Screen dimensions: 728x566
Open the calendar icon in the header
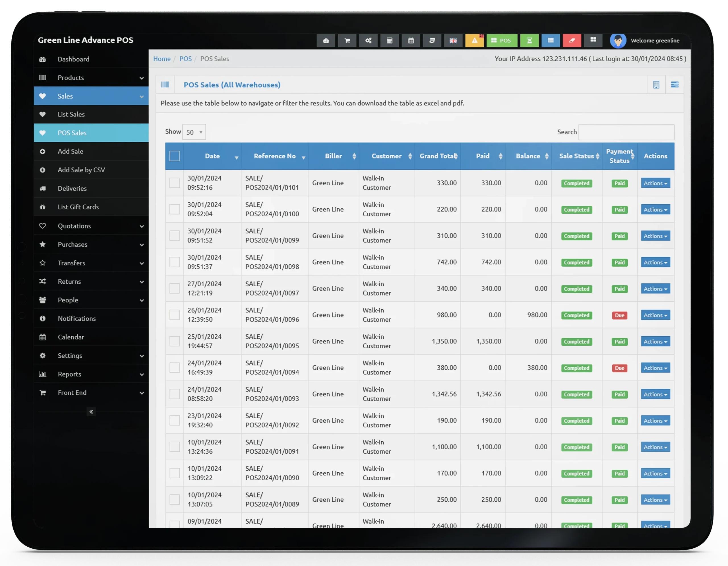click(x=411, y=40)
